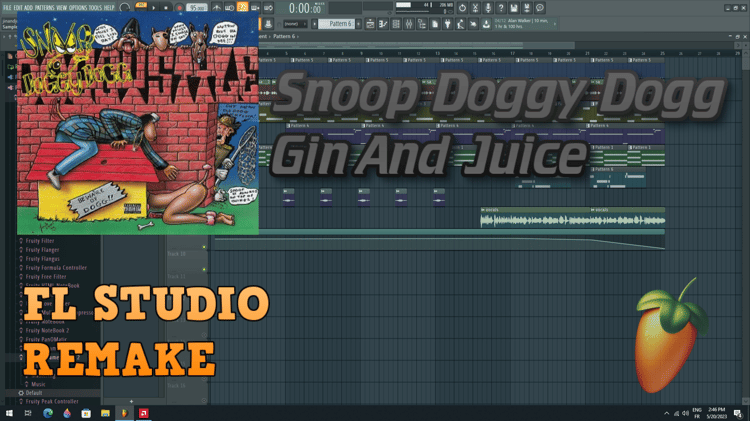Select Fruity NoteBook 2 in browser
Viewport: 750px width, 421px height.
[x=47, y=330]
